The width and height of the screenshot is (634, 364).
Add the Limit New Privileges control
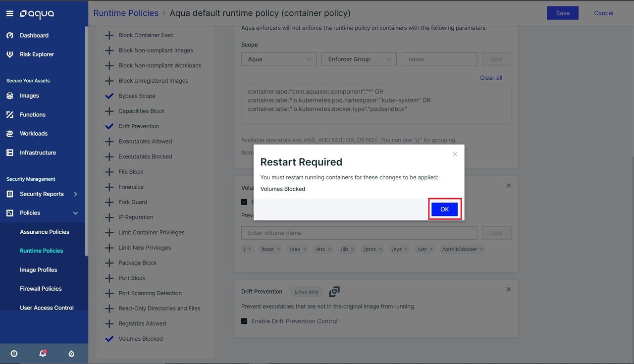click(x=109, y=248)
